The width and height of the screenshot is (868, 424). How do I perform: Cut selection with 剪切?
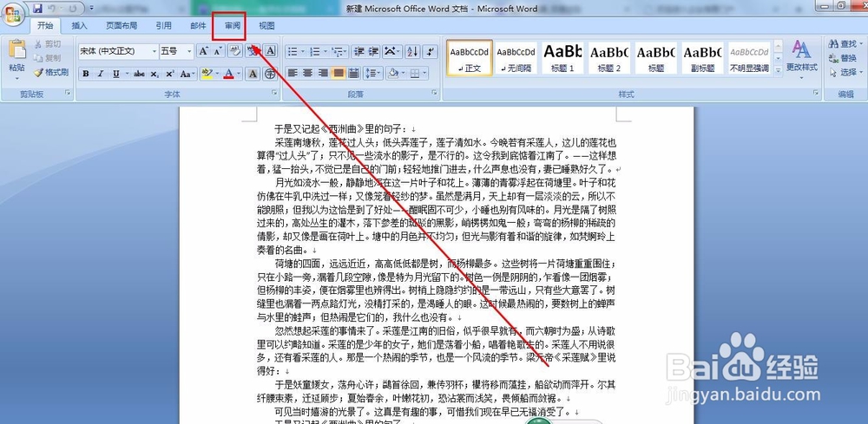[x=47, y=44]
